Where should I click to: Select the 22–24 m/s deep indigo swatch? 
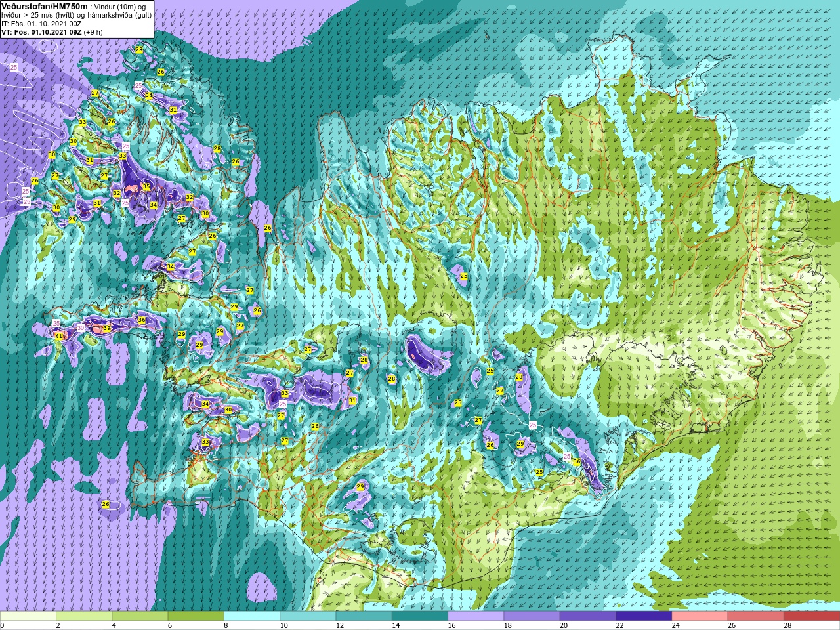[x=644, y=616]
